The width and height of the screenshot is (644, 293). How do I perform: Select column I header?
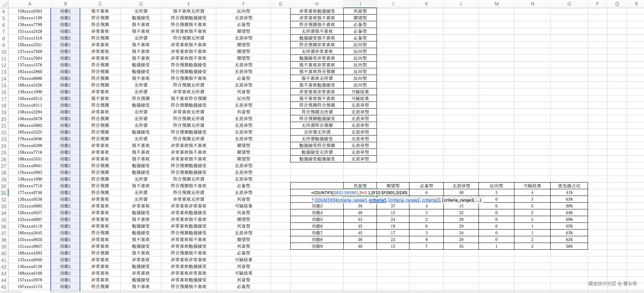[x=360, y=4]
